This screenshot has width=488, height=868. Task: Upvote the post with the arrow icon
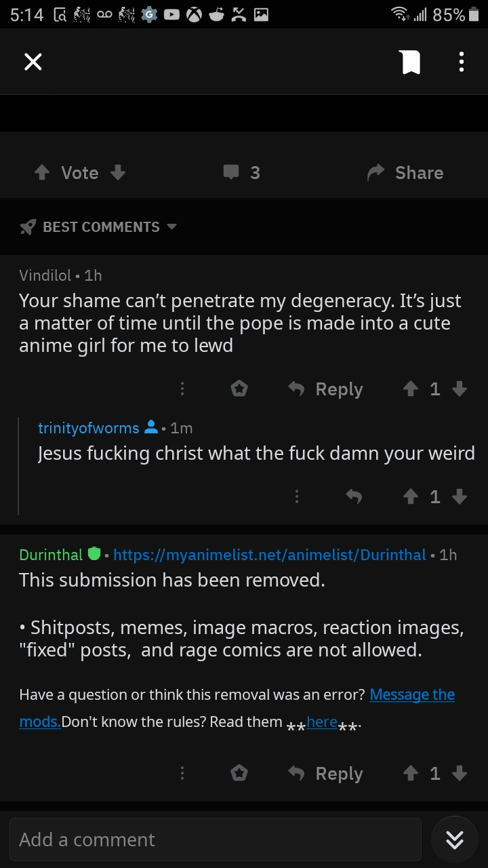tap(42, 172)
